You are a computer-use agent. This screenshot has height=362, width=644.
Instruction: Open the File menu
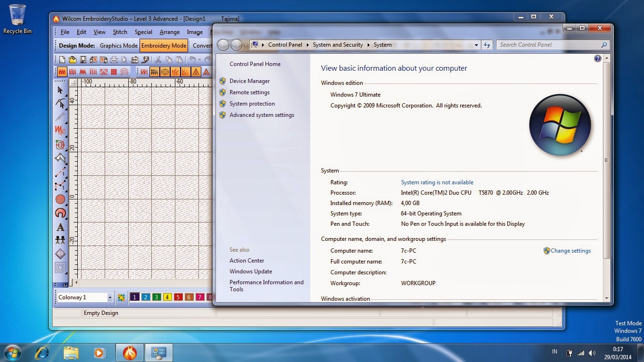[x=65, y=32]
